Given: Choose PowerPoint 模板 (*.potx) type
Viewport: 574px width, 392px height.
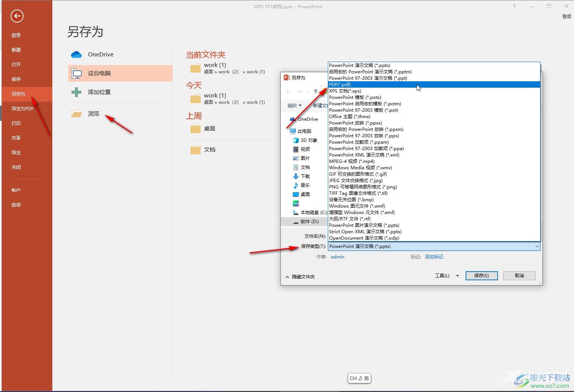Looking at the screenshot, I should [434, 97].
